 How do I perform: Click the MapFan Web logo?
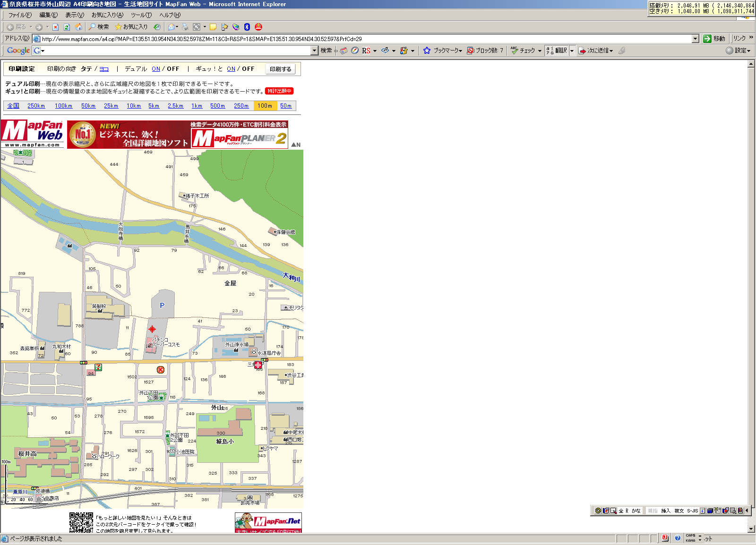click(32, 134)
